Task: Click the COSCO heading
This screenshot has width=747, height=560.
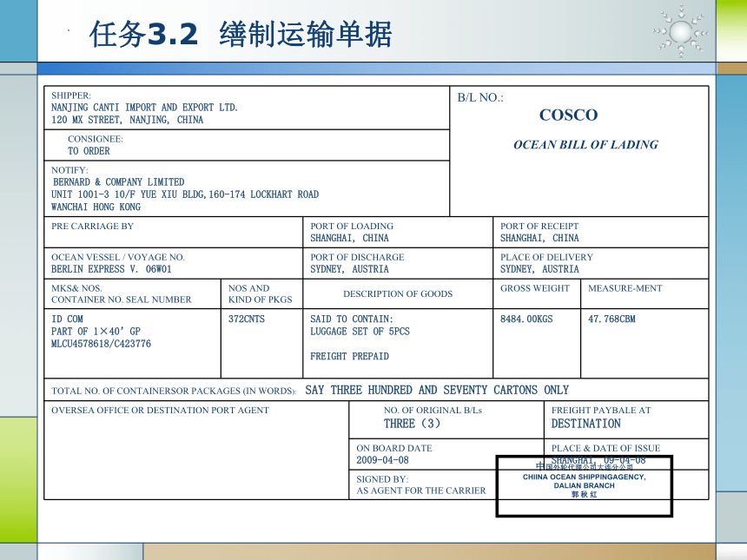Action: tap(568, 115)
